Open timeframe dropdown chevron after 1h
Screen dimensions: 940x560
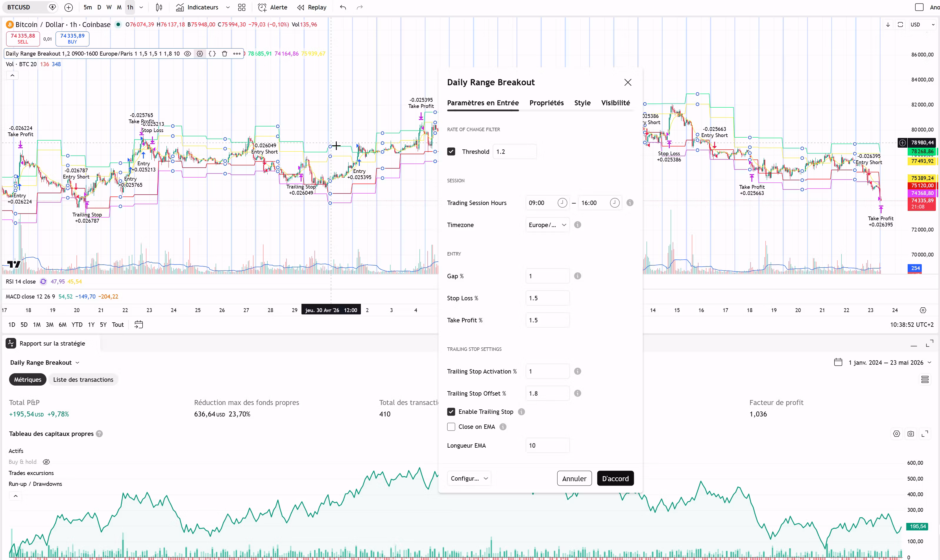click(141, 7)
